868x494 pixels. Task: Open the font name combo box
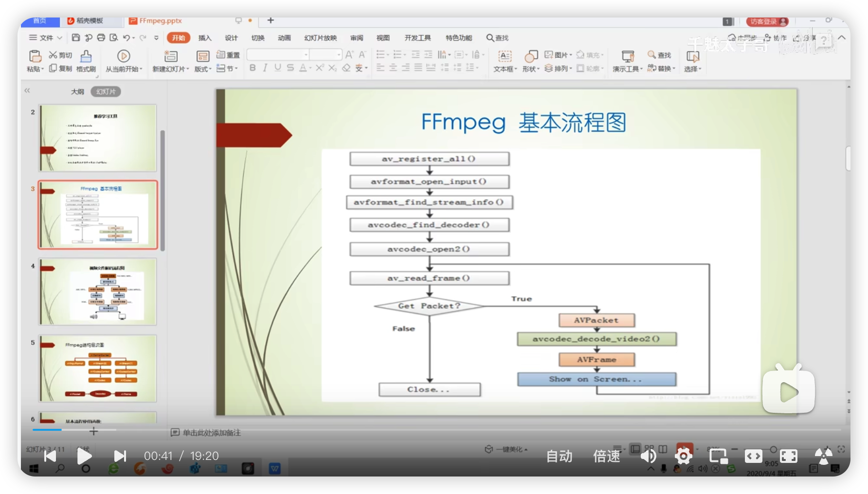point(278,54)
